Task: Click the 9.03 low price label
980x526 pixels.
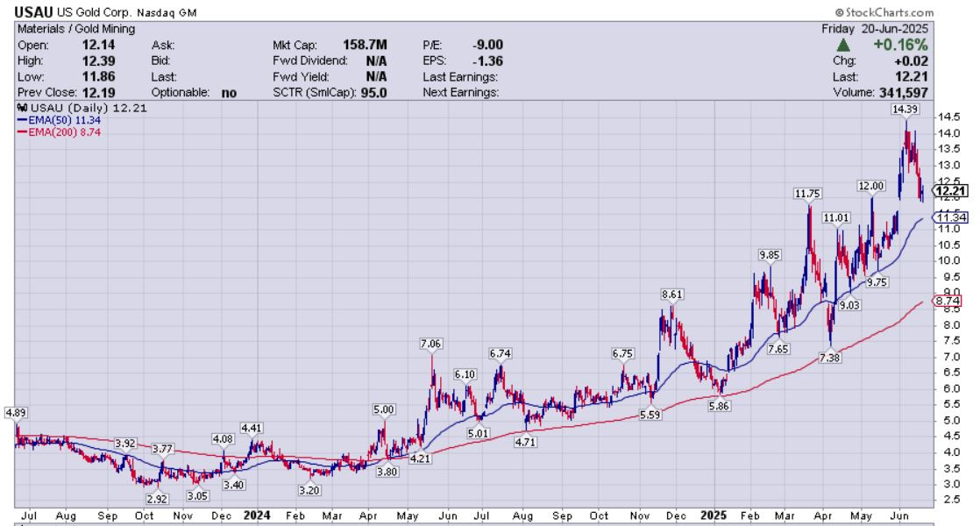Action: pos(849,305)
